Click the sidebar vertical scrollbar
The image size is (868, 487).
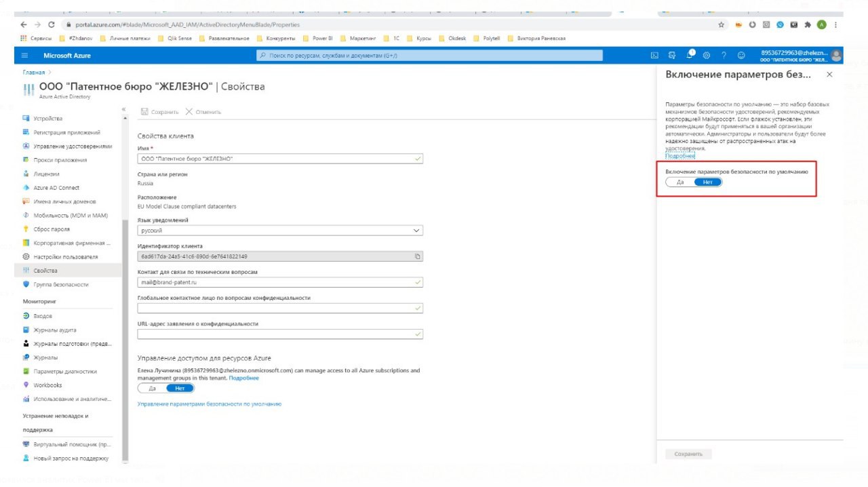click(x=125, y=339)
